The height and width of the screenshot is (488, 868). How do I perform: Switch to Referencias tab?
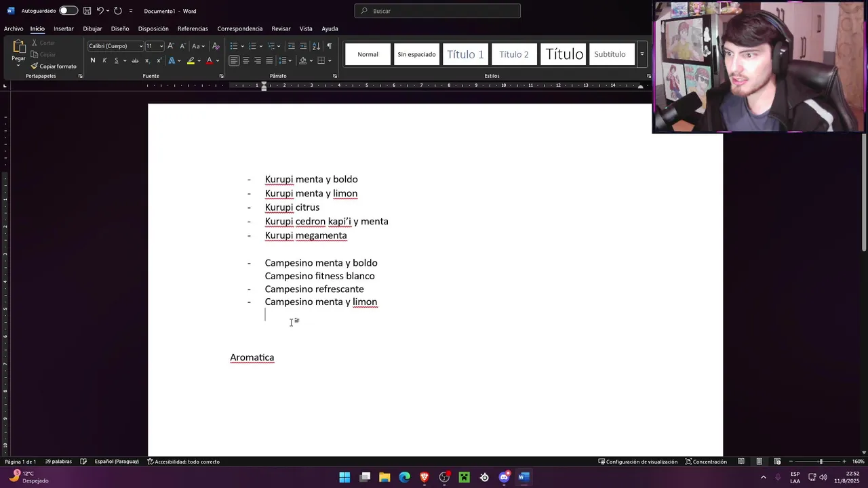[x=193, y=28]
